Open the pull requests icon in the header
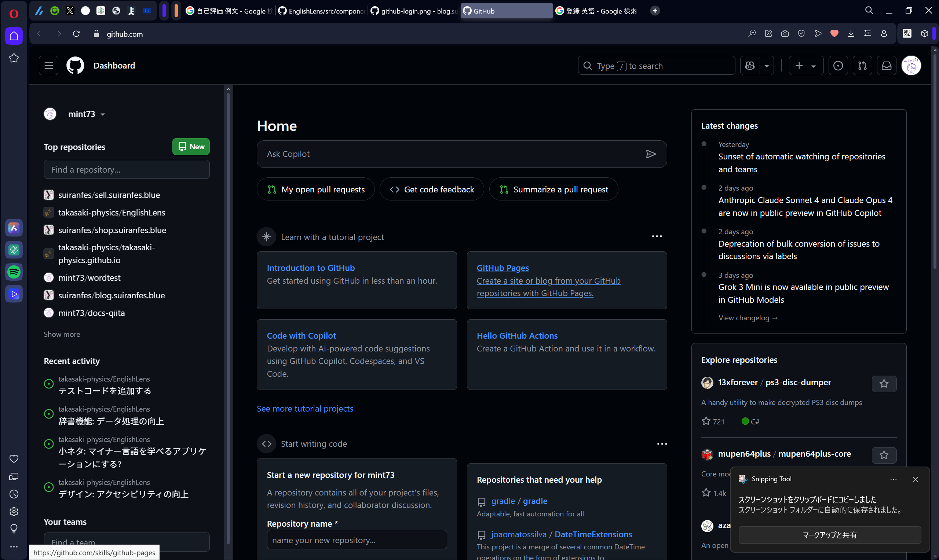Image resolution: width=939 pixels, height=560 pixels. point(863,65)
